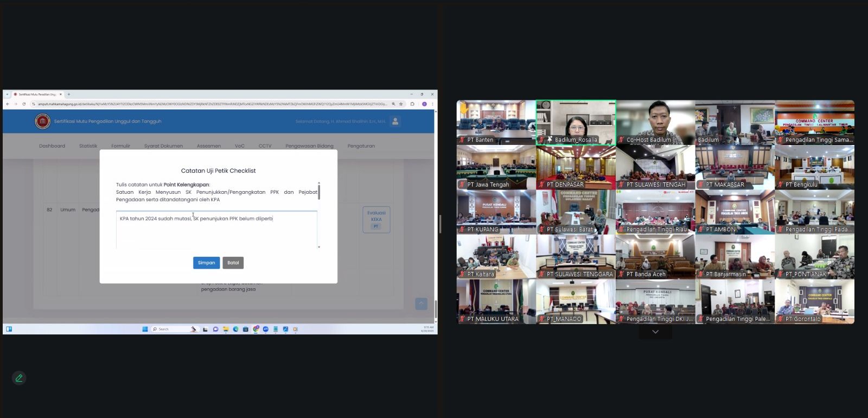This screenshot has width=868, height=418.
Task: Select the PT MAKASSAR video tile
Action: tap(735, 167)
